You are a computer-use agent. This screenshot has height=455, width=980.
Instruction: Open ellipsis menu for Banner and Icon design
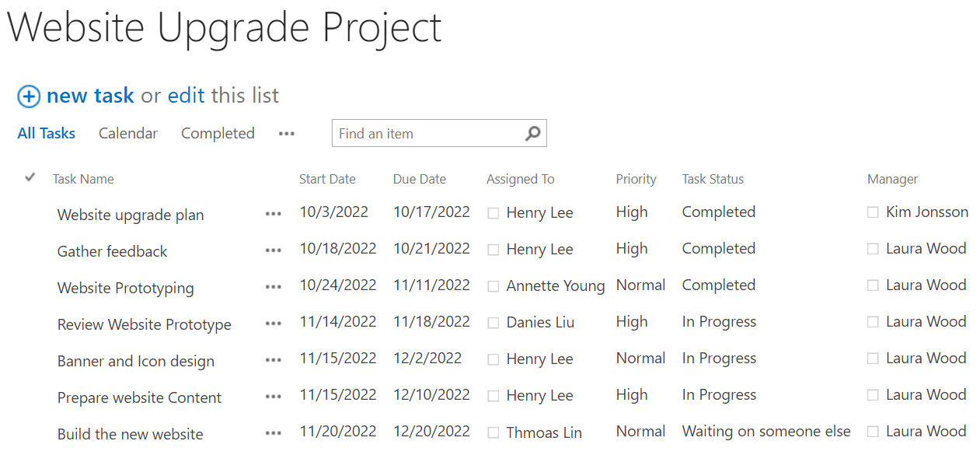(273, 361)
